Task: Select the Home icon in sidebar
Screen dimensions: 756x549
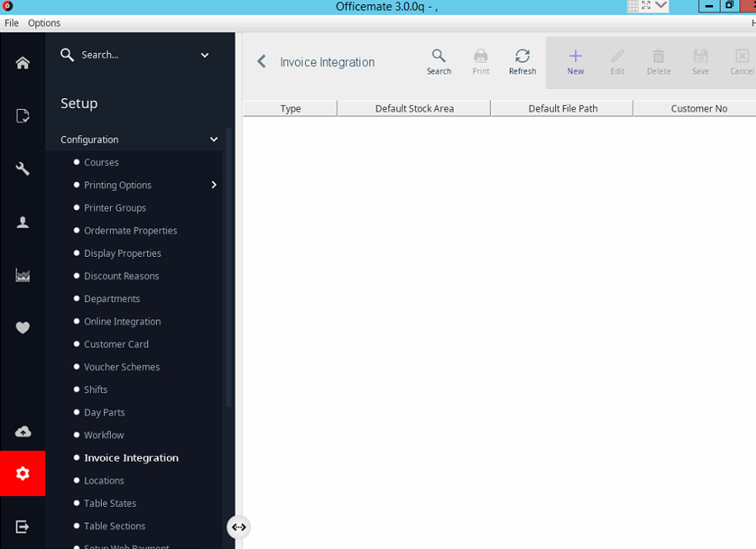Action: [x=22, y=61]
